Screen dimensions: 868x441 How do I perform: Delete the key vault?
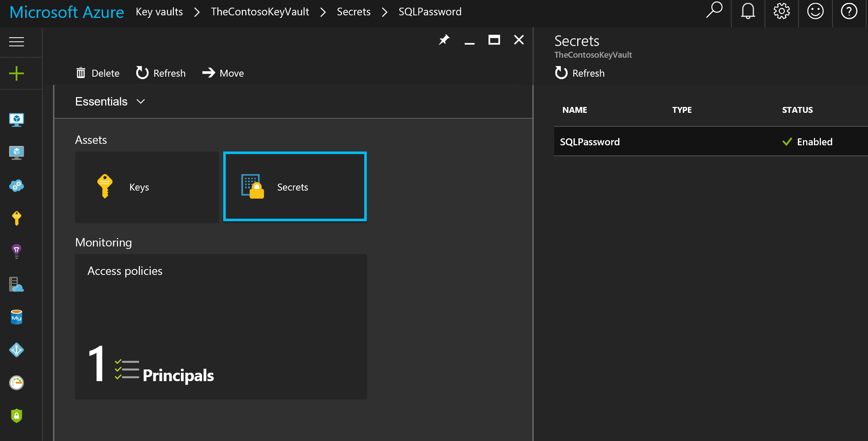(98, 73)
